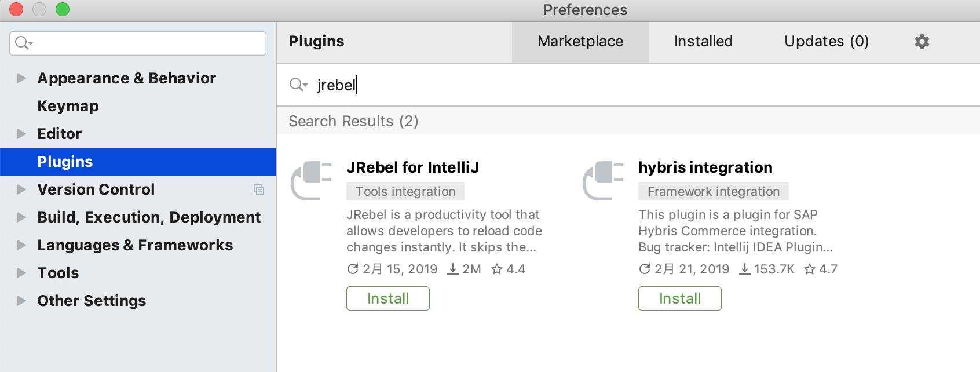The width and height of the screenshot is (980, 372).
Task: Switch to the Marketplace tab
Action: [580, 42]
